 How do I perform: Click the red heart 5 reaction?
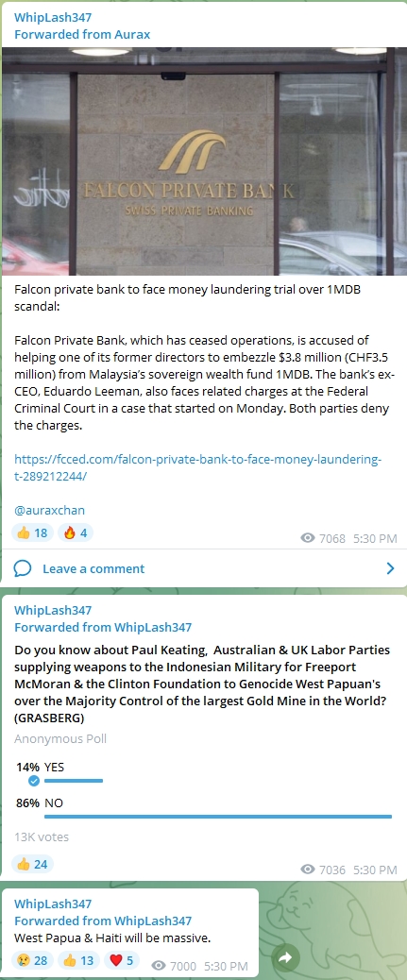pyautogui.click(x=121, y=960)
